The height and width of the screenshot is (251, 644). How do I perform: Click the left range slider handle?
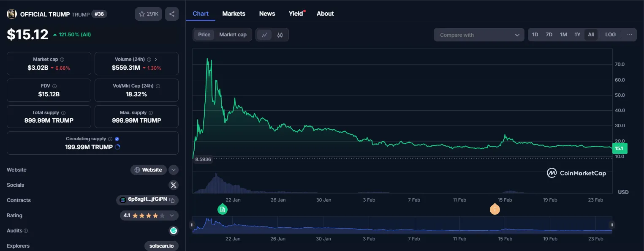[193, 225]
